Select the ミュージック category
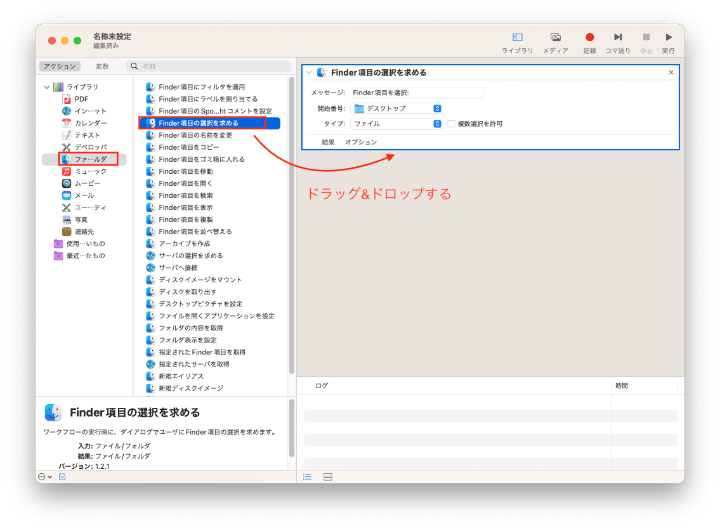 point(84,171)
